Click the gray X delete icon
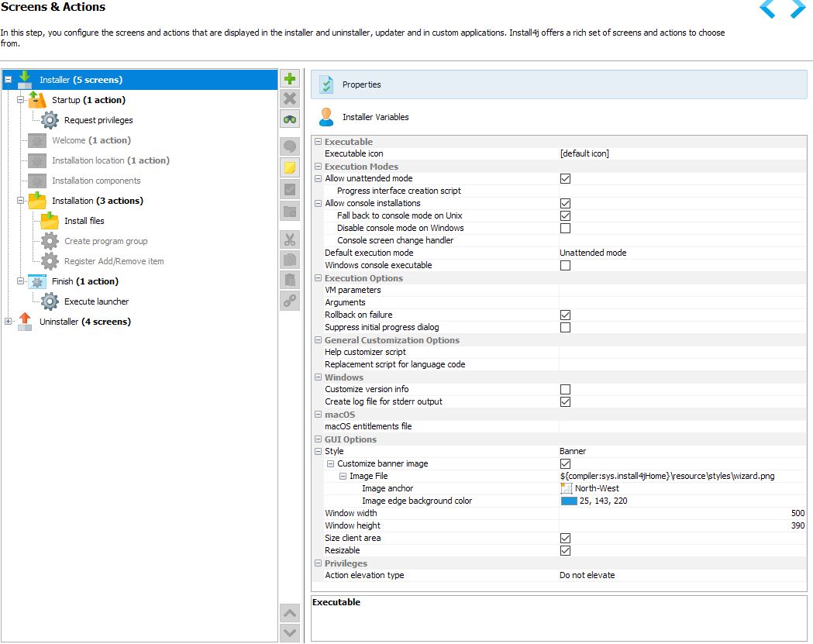 pyautogui.click(x=290, y=98)
